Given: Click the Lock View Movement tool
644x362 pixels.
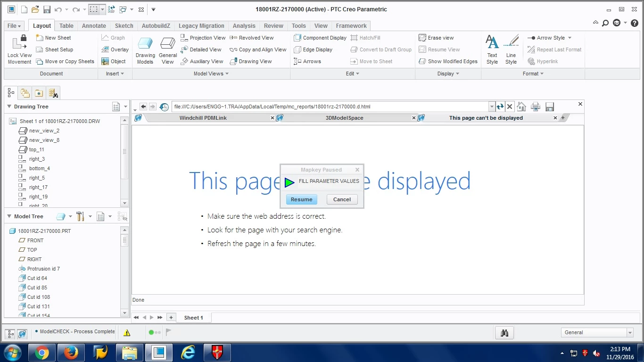Looking at the screenshot, I should pos(19,49).
